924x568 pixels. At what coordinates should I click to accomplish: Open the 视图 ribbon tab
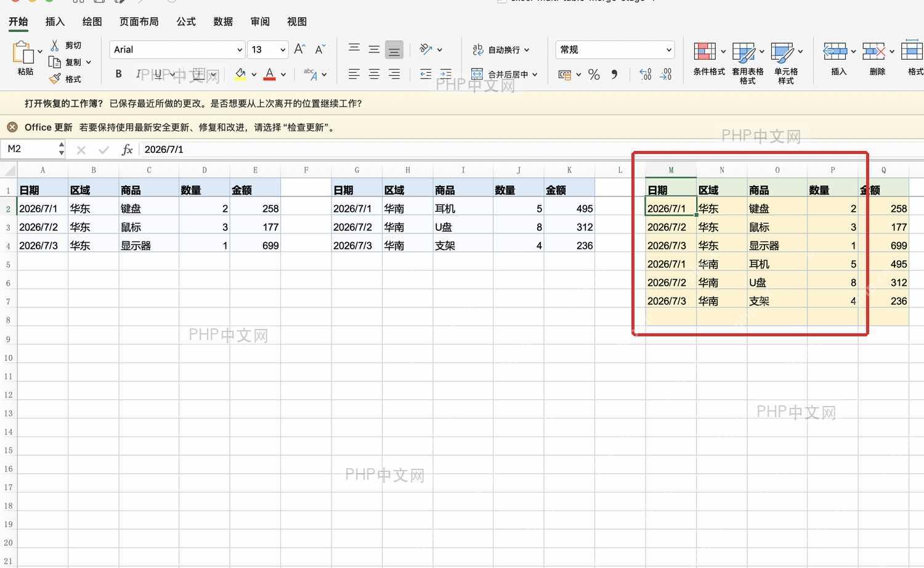click(x=297, y=22)
